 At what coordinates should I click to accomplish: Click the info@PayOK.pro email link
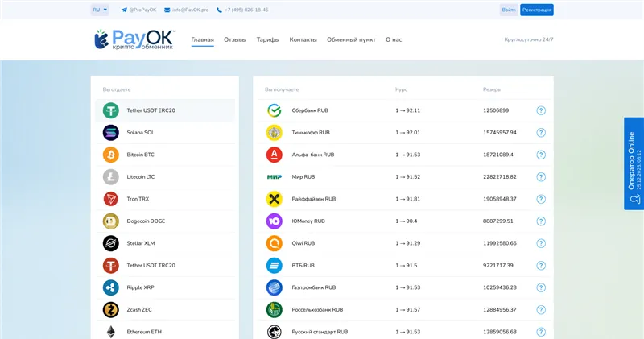187,10
